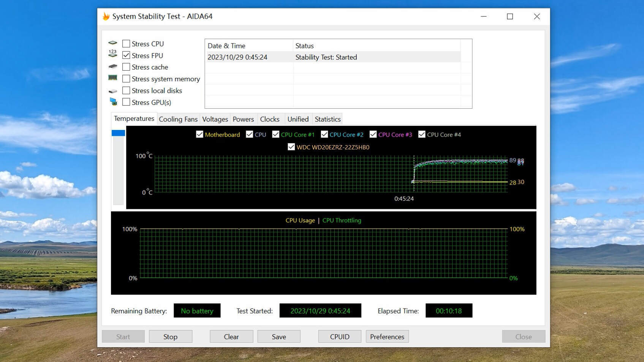This screenshot has width=644, height=362.
Task: Click the local disks drive icon
Action: click(x=112, y=91)
